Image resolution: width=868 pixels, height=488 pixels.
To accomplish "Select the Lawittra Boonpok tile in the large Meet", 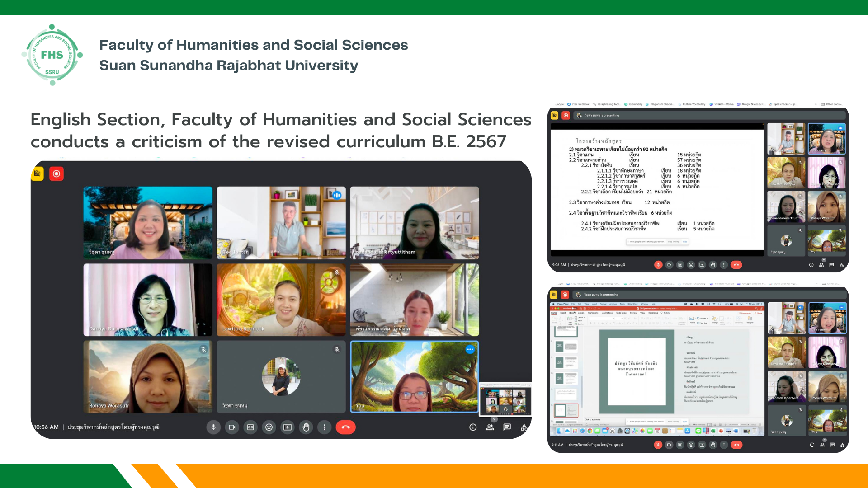I will click(281, 300).
